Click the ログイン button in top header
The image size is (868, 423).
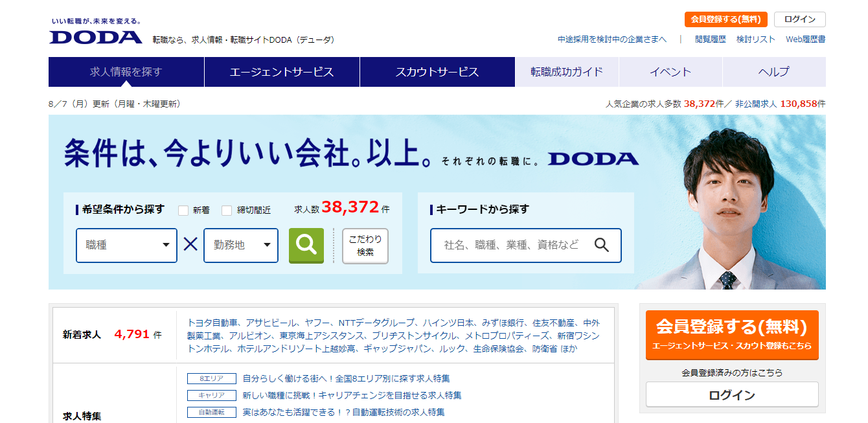tap(799, 19)
